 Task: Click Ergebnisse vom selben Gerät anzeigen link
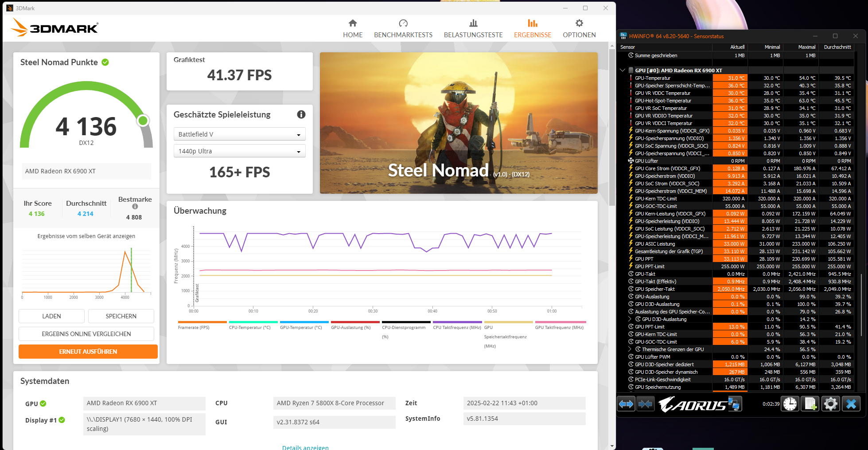(86, 236)
